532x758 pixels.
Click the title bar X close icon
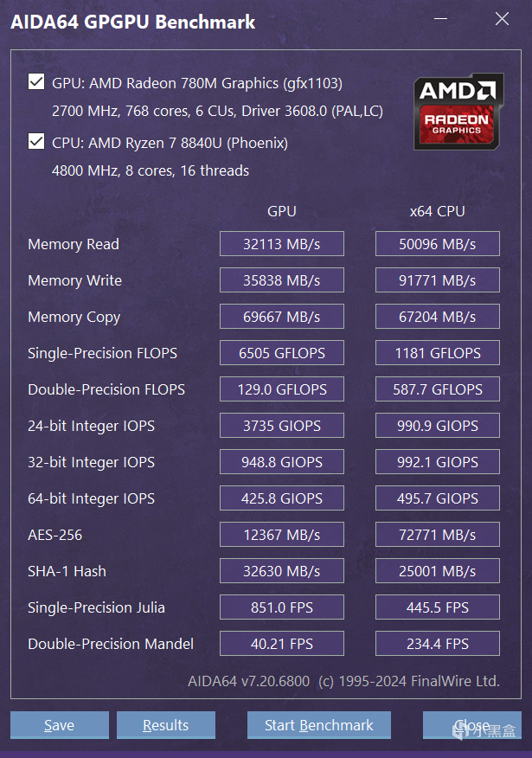502,21
